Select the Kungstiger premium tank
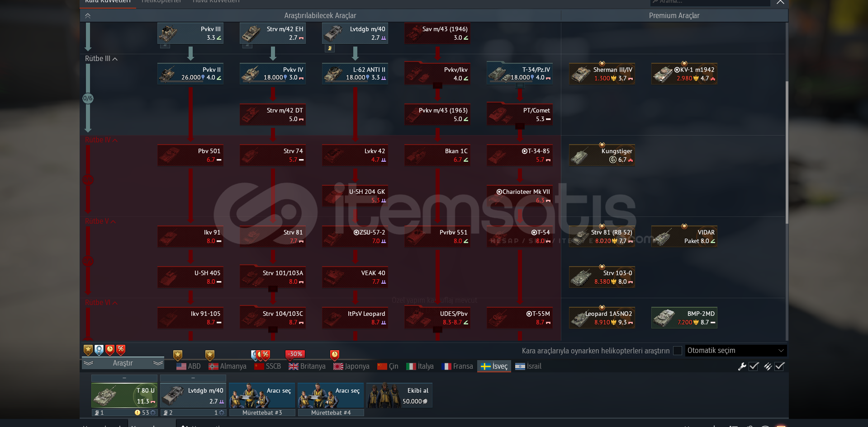This screenshot has width=868, height=427. tap(602, 155)
